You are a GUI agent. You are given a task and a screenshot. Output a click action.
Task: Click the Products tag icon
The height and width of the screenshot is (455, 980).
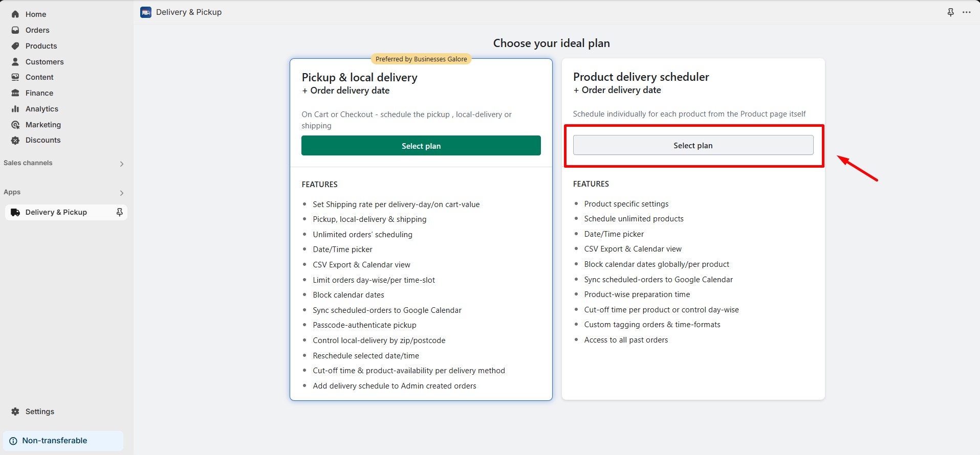[15, 46]
